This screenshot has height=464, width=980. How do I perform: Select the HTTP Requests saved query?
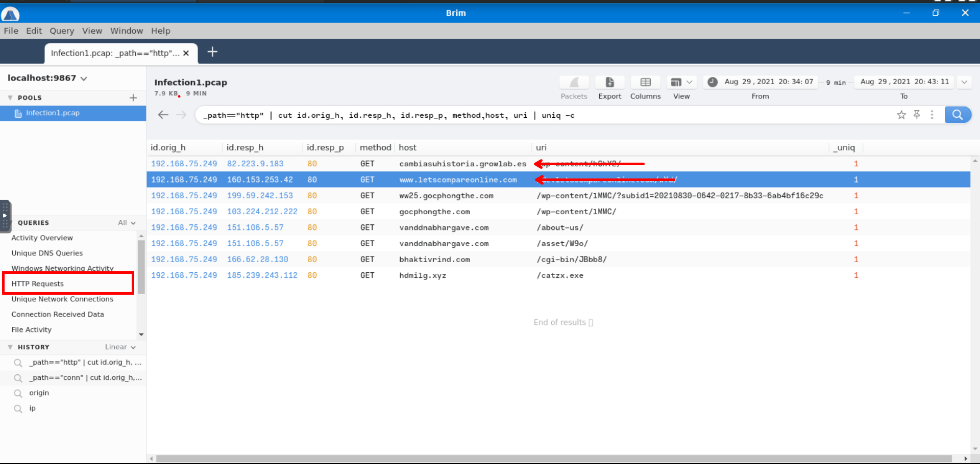pyautogui.click(x=38, y=284)
